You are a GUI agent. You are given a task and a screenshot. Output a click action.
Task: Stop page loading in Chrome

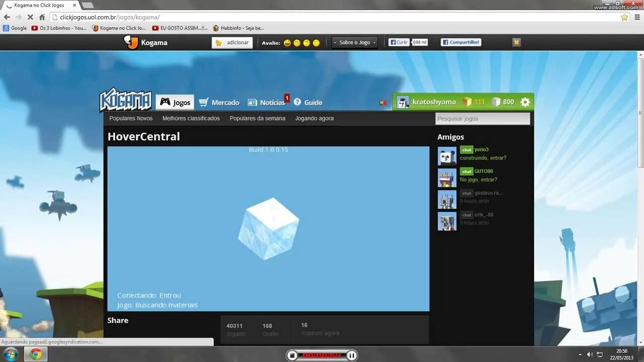click(x=30, y=17)
